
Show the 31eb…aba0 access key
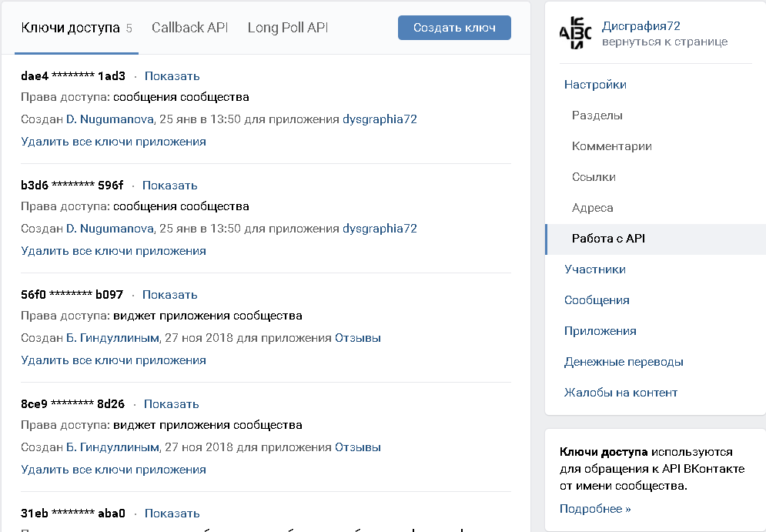click(172, 514)
